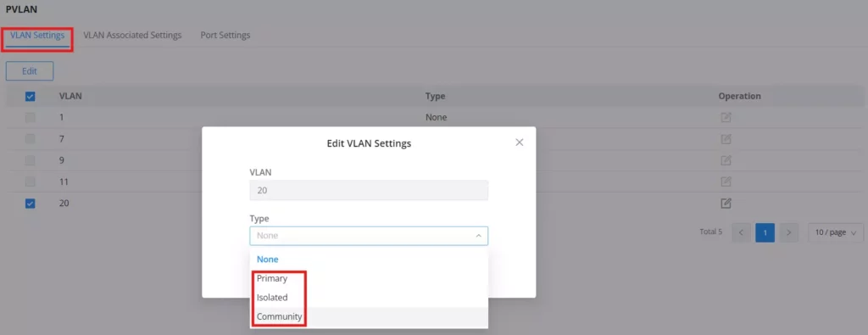Click VLAN number 20 in table
This screenshot has width=868, height=335.
(x=64, y=204)
